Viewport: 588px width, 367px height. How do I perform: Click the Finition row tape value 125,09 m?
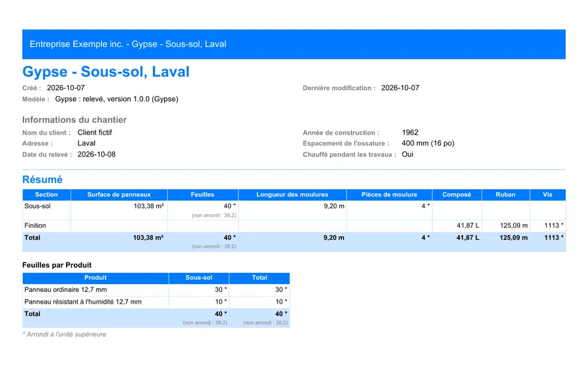point(514,226)
